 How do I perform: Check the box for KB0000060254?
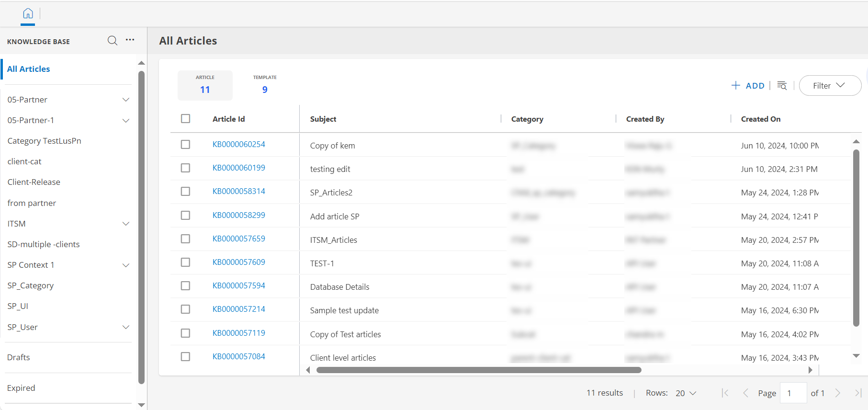[x=186, y=144]
